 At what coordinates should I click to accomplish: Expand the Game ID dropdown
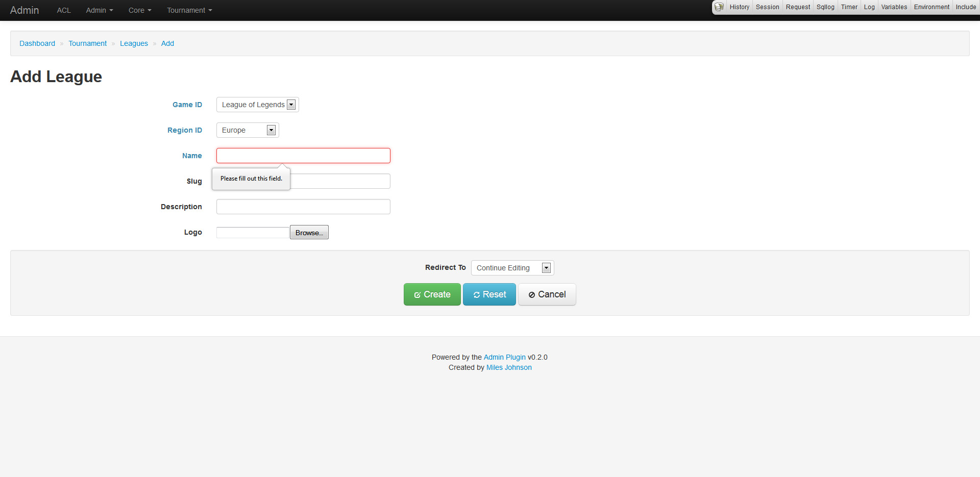(x=257, y=105)
